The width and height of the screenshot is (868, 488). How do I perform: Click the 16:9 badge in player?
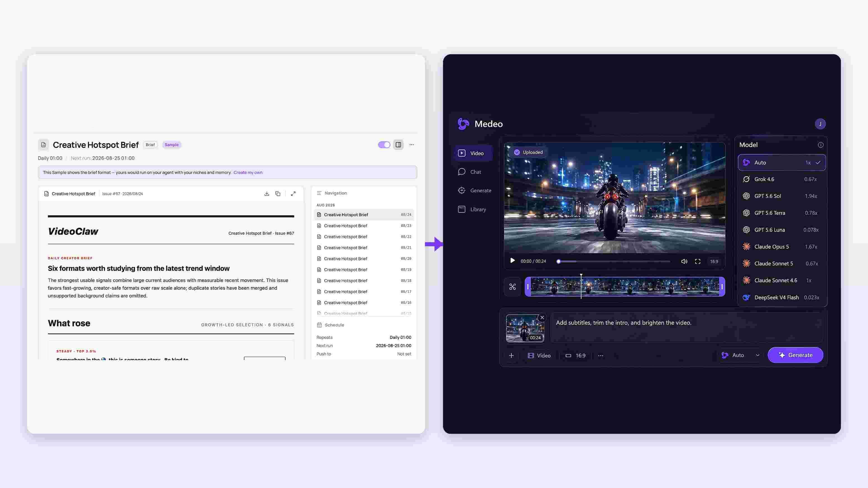click(x=714, y=261)
